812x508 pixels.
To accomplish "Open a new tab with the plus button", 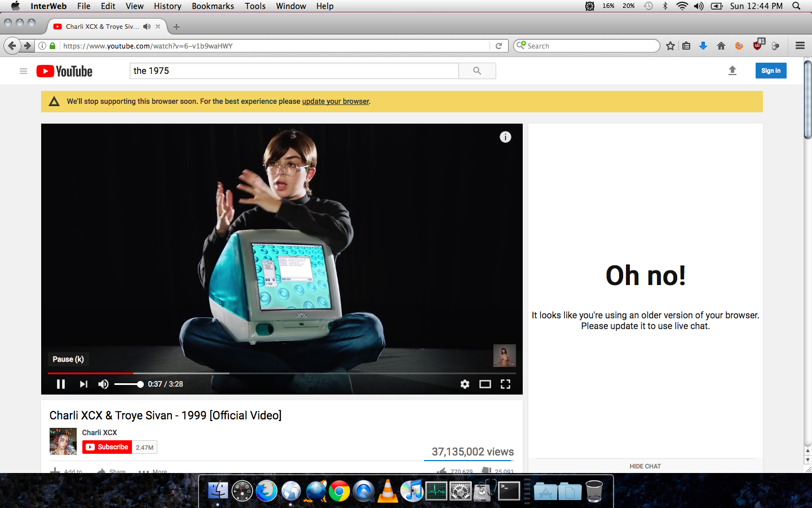I will point(176,27).
